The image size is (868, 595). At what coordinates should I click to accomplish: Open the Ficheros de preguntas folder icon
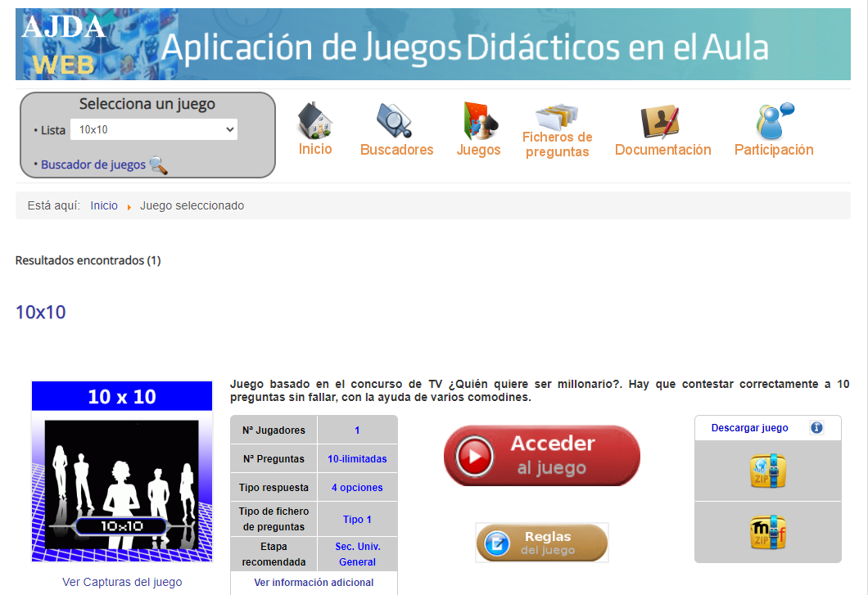click(557, 115)
